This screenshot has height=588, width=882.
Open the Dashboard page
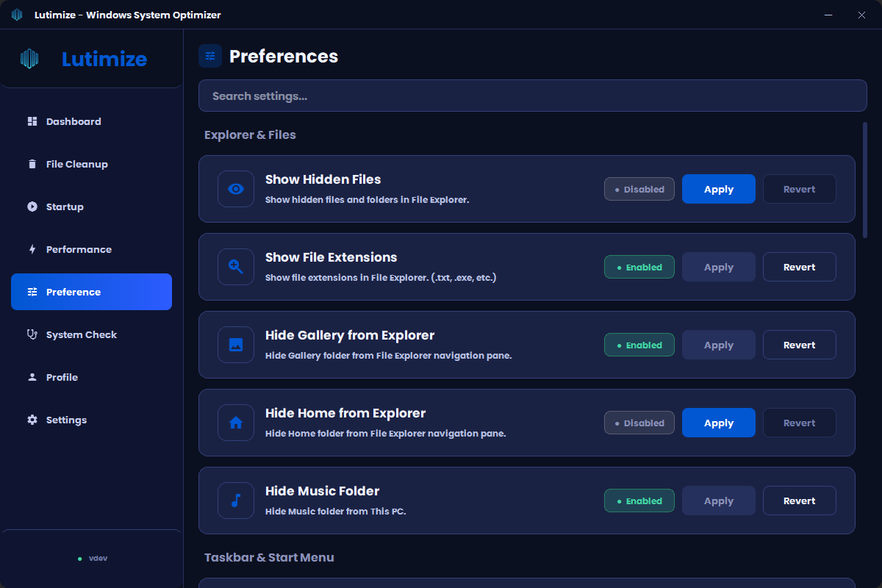click(91, 121)
